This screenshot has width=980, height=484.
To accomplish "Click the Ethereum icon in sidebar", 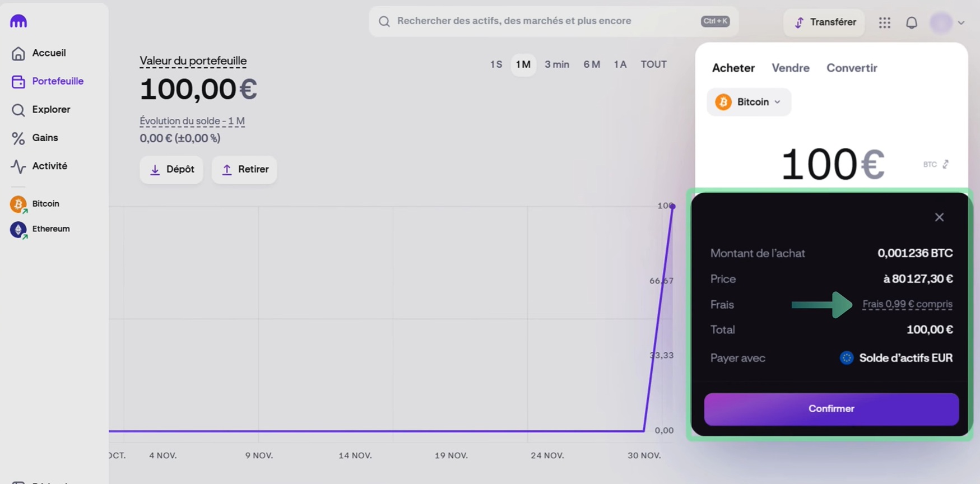I will [18, 229].
